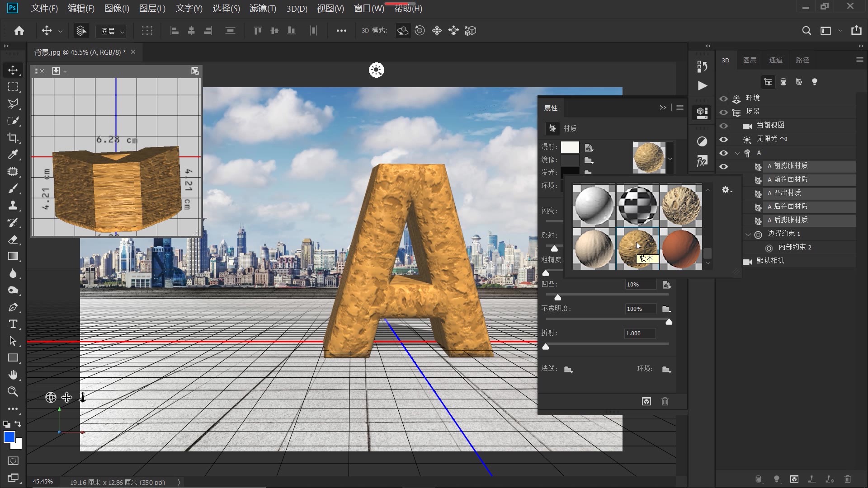This screenshot has width=868, height=488.
Task: Collapse the A mesh tree item
Action: click(x=737, y=153)
